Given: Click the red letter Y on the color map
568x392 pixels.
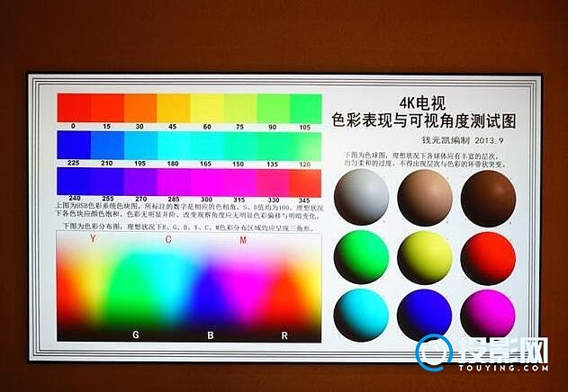Looking at the screenshot, I should pyautogui.click(x=93, y=239).
